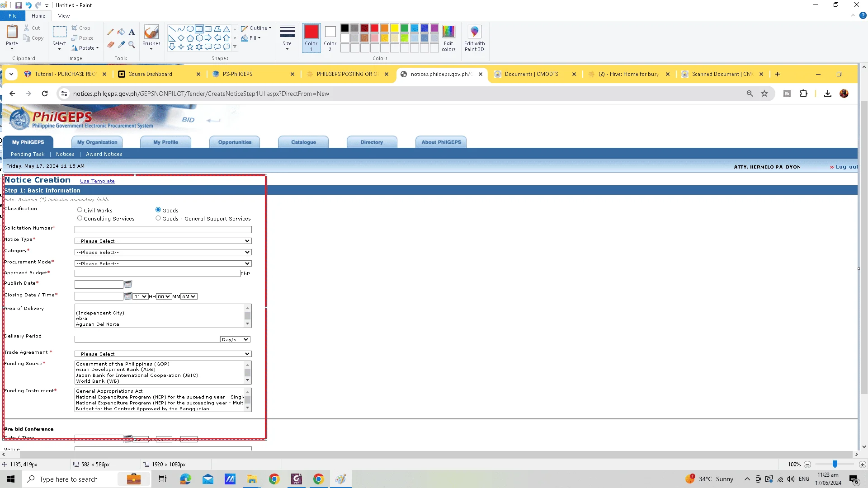Pick the Text tool in Paint
868x488 pixels.
132,32
